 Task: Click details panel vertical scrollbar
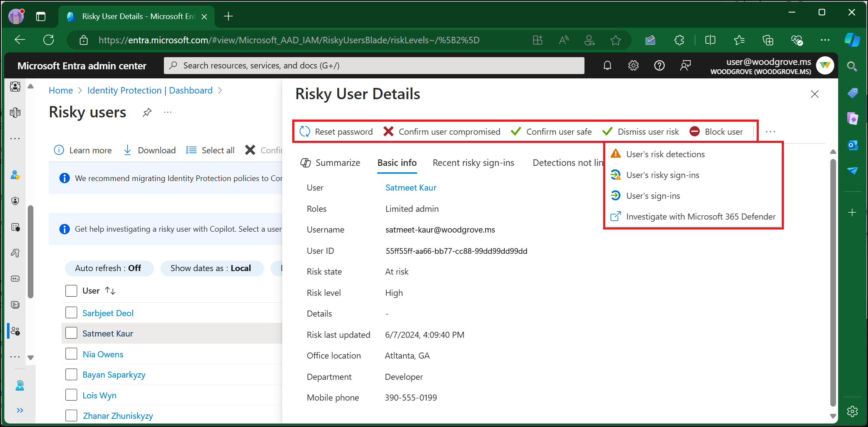833,283
